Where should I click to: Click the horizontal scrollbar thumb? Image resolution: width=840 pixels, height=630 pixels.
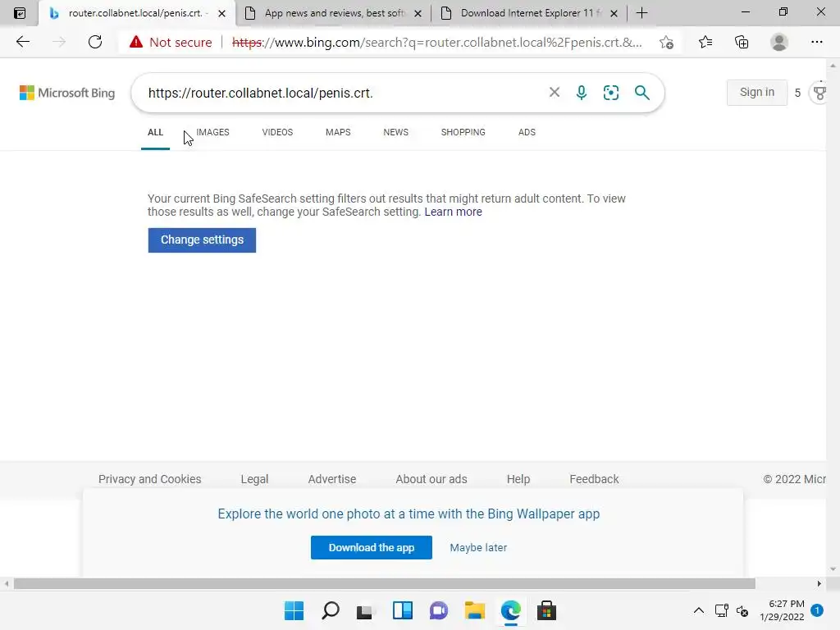click(x=384, y=583)
